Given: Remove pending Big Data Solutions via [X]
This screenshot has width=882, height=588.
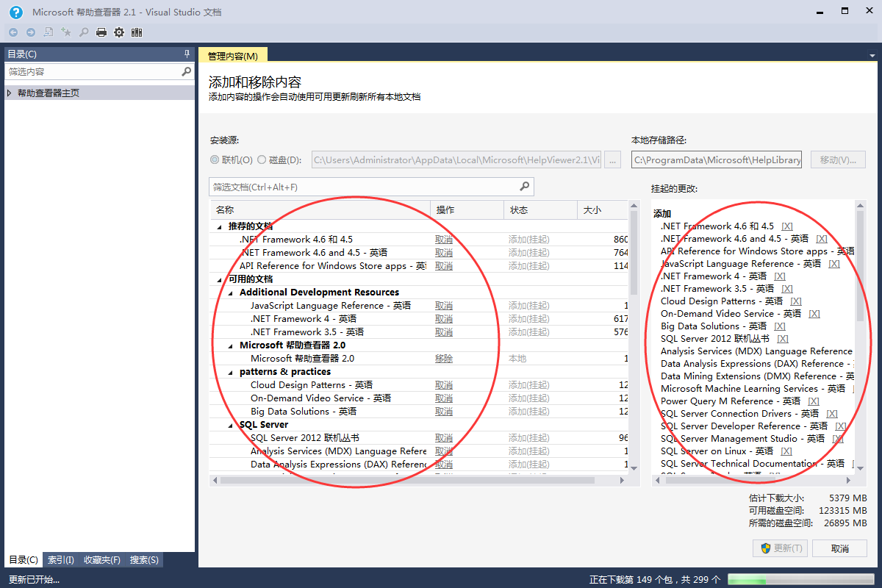Looking at the screenshot, I should pyautogui.click(x=780, y=326).
